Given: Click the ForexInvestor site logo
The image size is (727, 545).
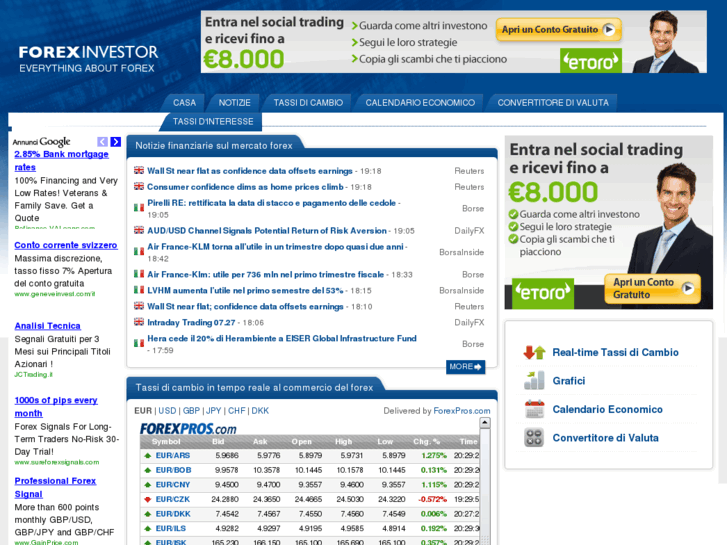Looking at the screenshot, I should [88, 59].
